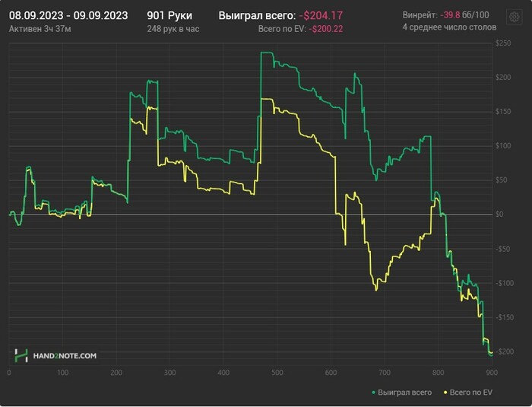Toggle the 'Всего по EV' legend series
Screen dimensions: 532x407
pos(471,393)
